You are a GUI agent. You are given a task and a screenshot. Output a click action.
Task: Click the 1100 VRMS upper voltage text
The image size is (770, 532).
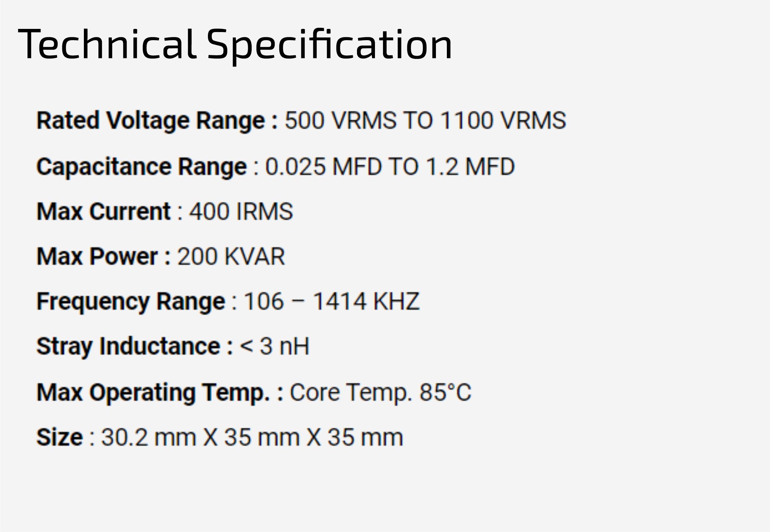[503, 120]
